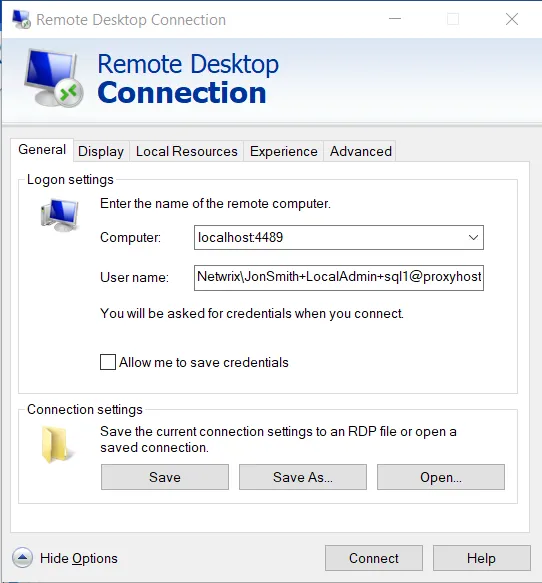Expand the Computer dropdown list
542x583 pixels.
tap(473, 237)
